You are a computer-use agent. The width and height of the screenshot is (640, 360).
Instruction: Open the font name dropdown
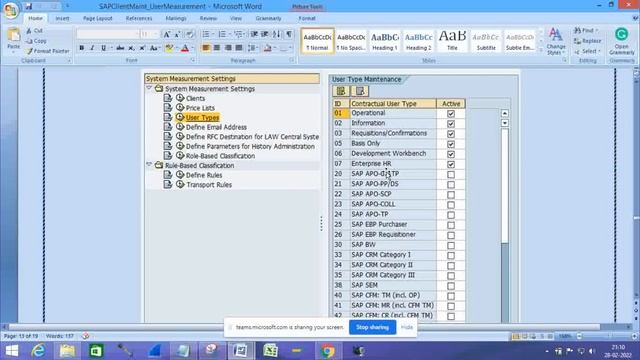(x=137, y=34)
